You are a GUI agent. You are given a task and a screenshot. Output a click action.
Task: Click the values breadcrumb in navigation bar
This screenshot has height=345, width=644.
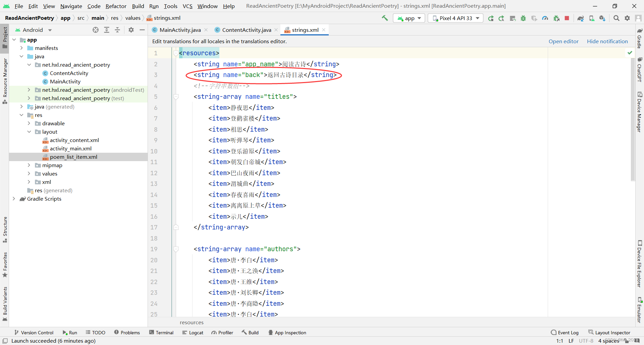pyautogui.click(x=133, y=18)
